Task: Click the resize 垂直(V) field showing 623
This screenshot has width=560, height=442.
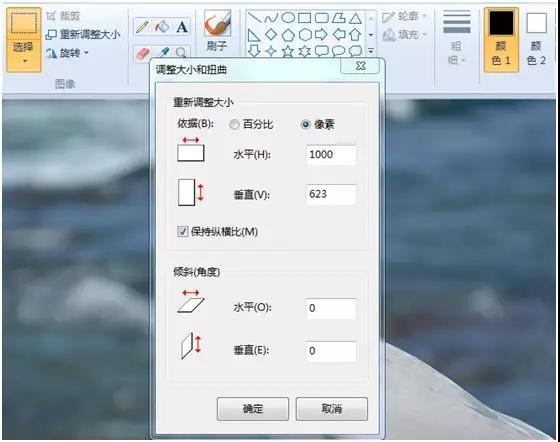Action: coord(331,194)
